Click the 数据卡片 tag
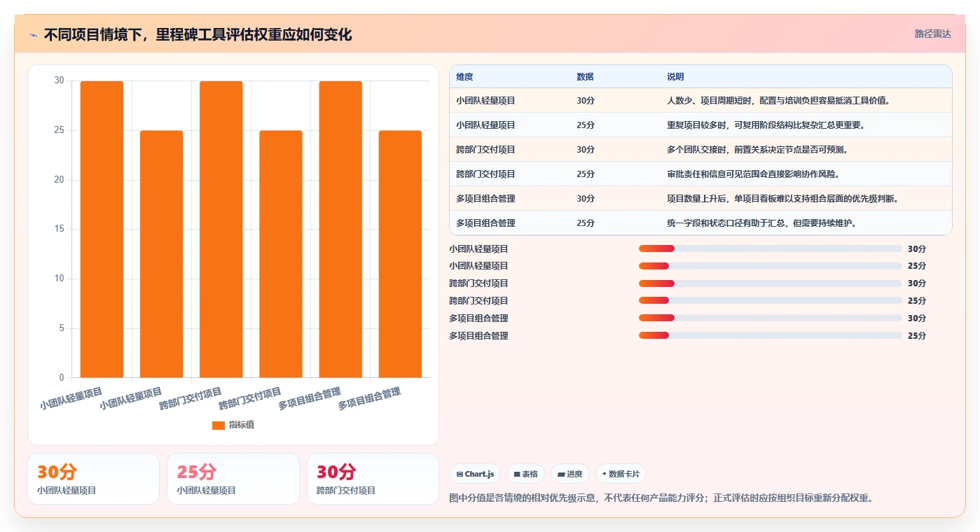The height and width of the screenshot is (532, 980). (x=621, y=474)
